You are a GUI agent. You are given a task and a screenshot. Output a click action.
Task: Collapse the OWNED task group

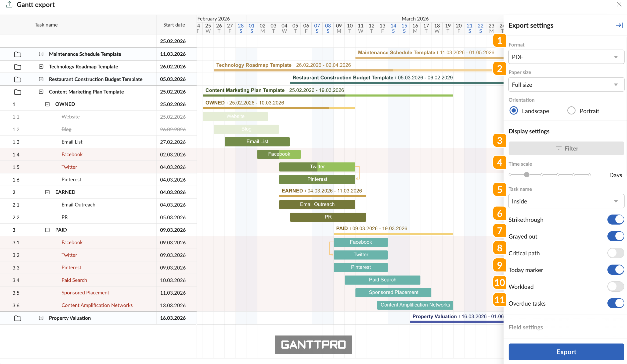coord(47,104)
